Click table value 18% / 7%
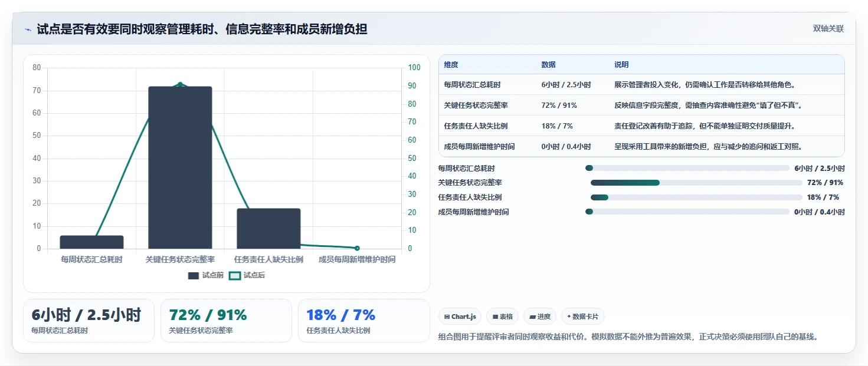 [x=557, y=126]
